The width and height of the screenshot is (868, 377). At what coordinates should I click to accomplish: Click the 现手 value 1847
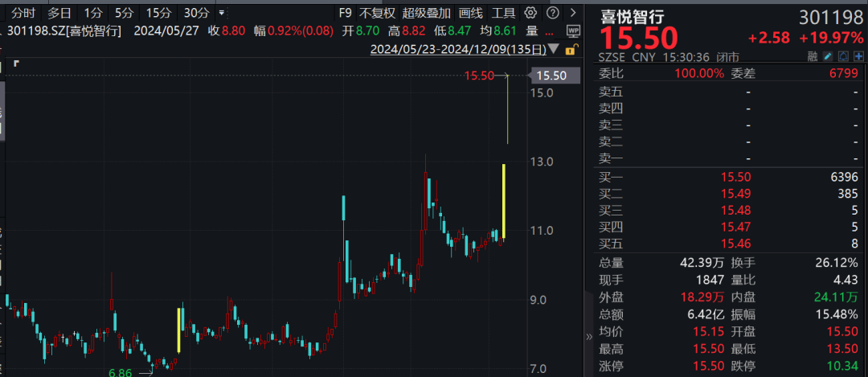tap(711, 280)
